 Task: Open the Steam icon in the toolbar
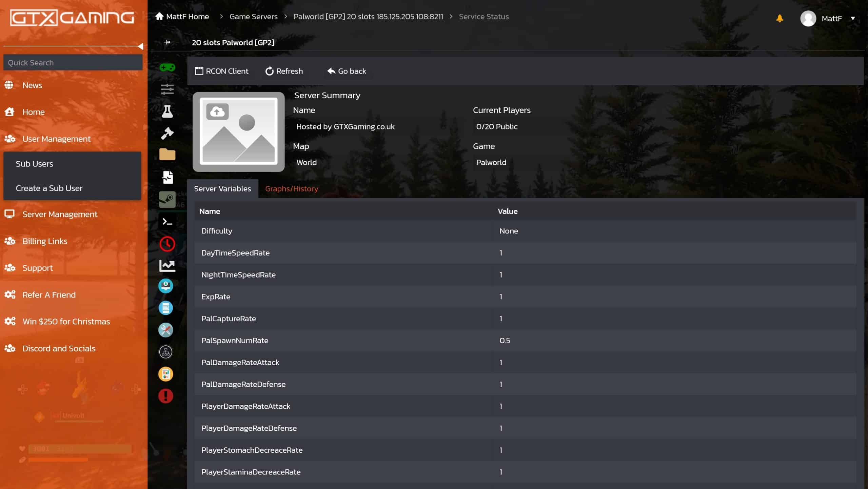tap(167, 199)
